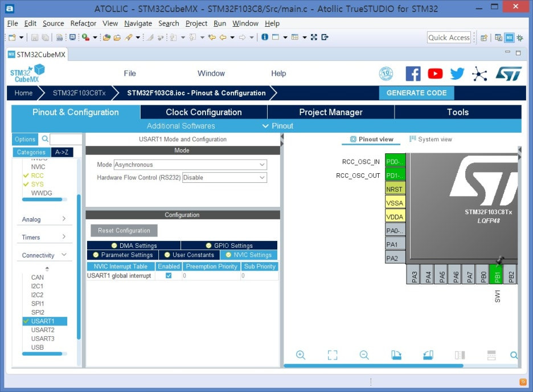Switch to the Clock Configuration tab

(x=204, y=112)
